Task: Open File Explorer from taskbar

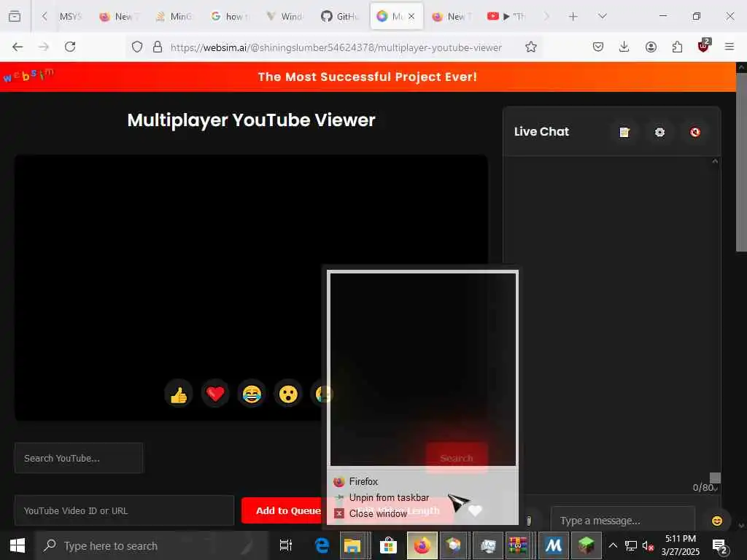Action: pos(352,545)
